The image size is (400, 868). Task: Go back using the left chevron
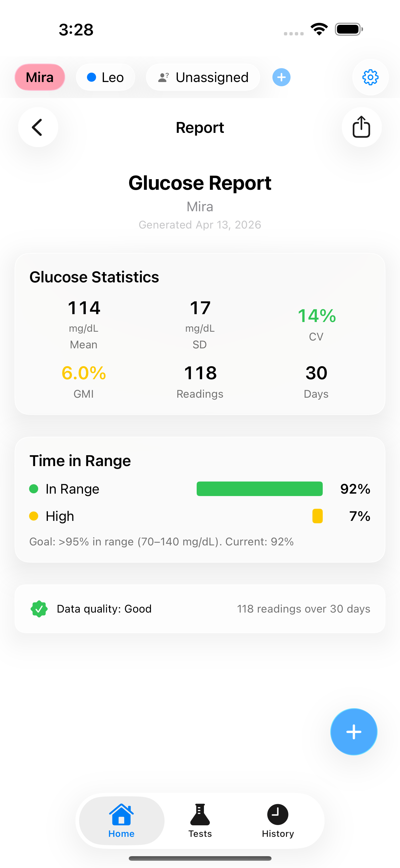[38, 127]
